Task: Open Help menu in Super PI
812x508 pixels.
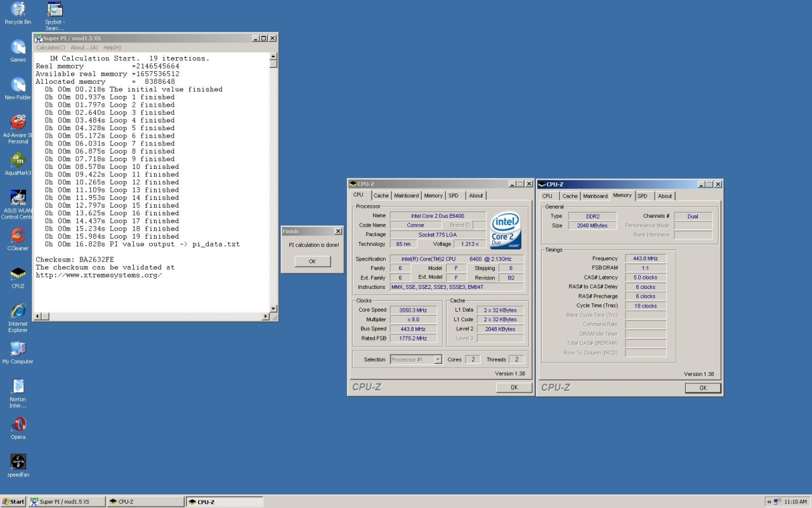Action: click(112, 48)
